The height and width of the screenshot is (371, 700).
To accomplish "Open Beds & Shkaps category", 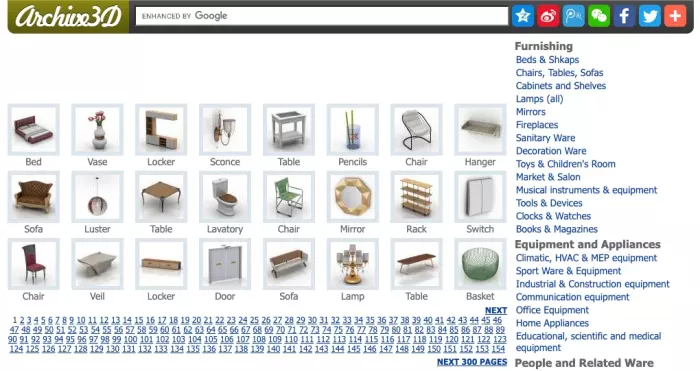I will (547, 59).
